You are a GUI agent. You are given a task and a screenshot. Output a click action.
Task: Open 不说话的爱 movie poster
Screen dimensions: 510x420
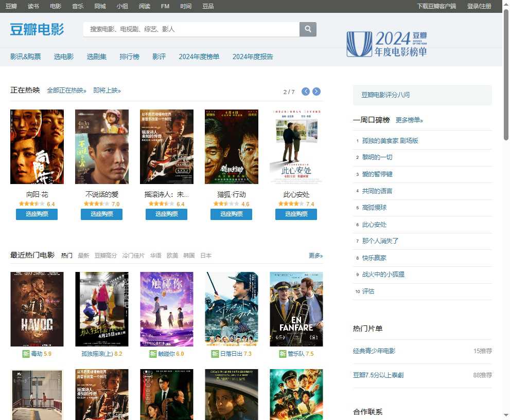[x=102, y=147]
